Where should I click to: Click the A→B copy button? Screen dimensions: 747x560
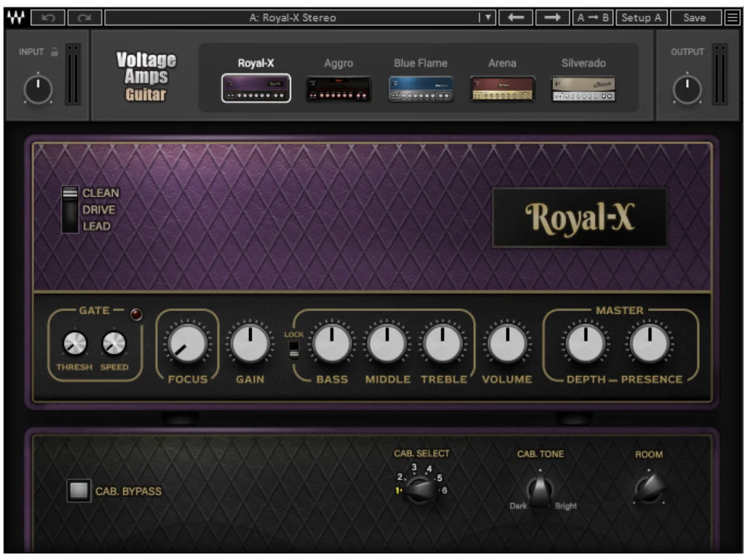point(592,18)
